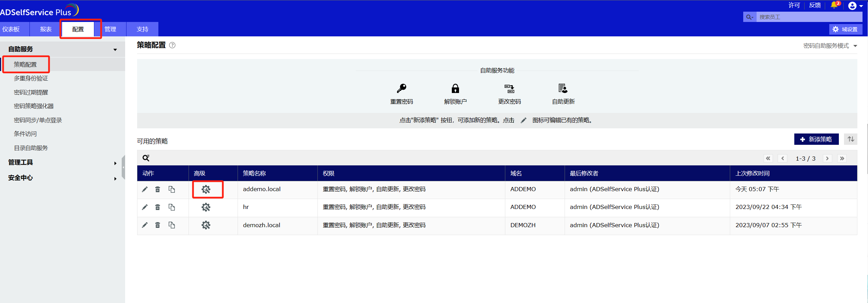Expand the 管理工具 sidebar section
868x303 pixels.
click(x=62, y=163)
